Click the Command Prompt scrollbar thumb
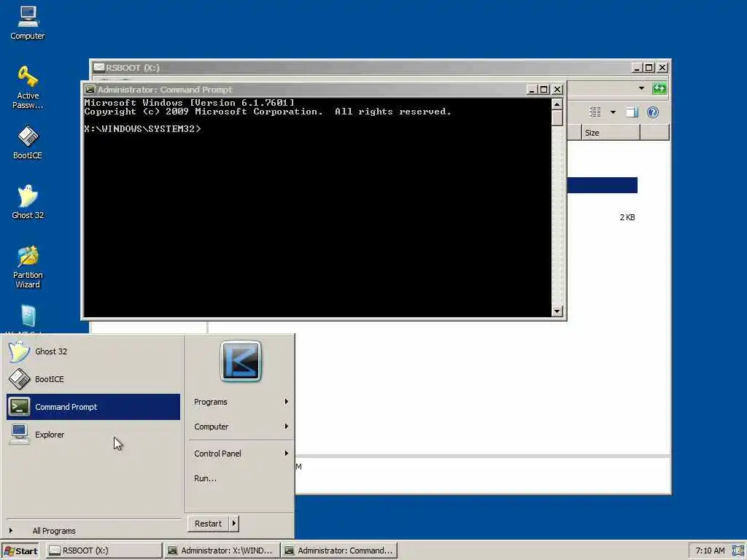The width and height of the screenshot is (747, 560). pos(557,117)
